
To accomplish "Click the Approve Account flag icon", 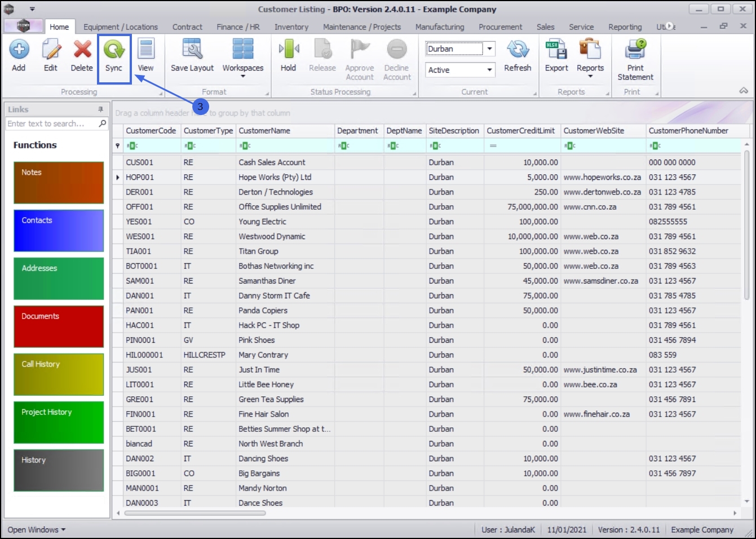I will pyautogui.click(x=359, y=49).
